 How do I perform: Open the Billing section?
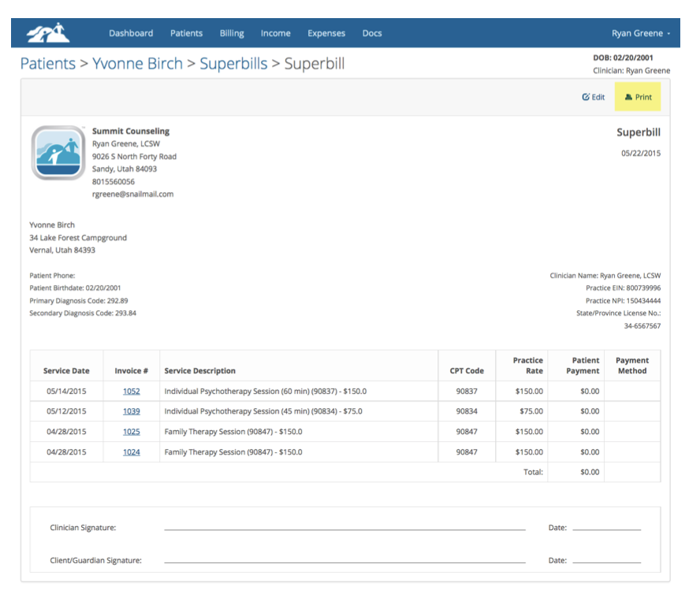tap(231, 33)
